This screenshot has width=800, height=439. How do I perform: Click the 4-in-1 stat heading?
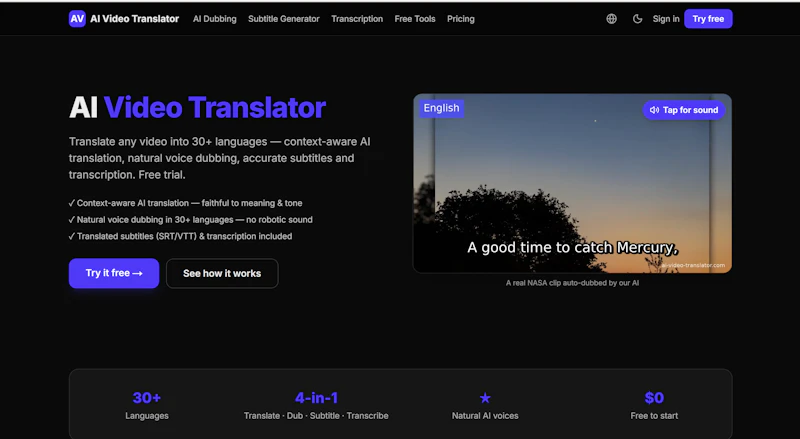[x=316, y=398]
